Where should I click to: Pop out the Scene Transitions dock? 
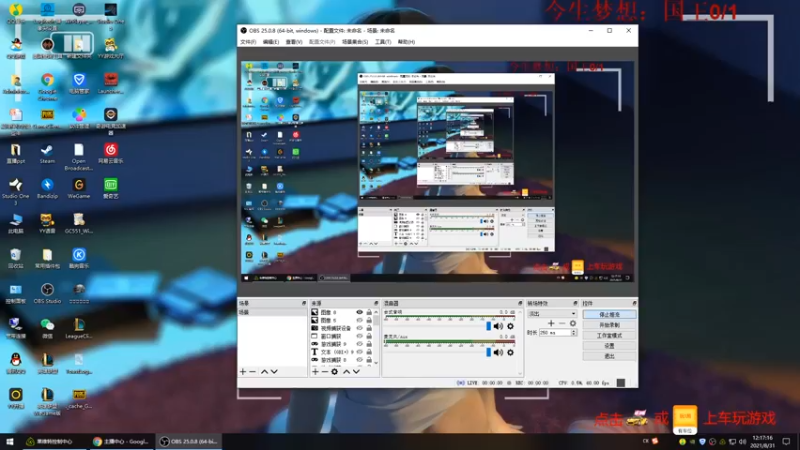[575, 303]
